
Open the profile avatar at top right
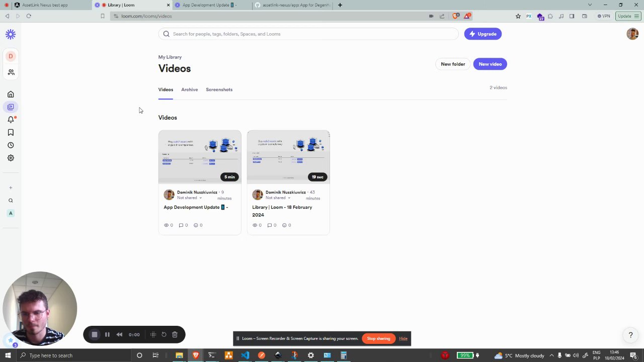pos(632,34)
